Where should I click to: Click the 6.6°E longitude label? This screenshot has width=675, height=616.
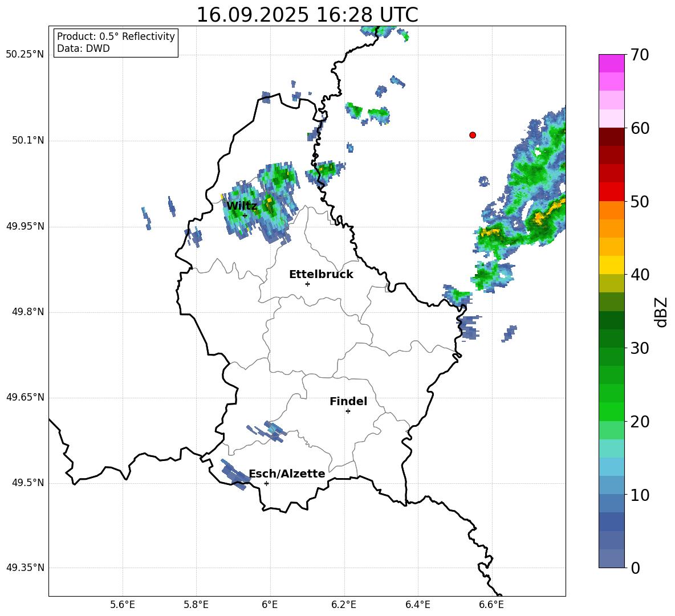pyautogui.click(x=491, y=605)
